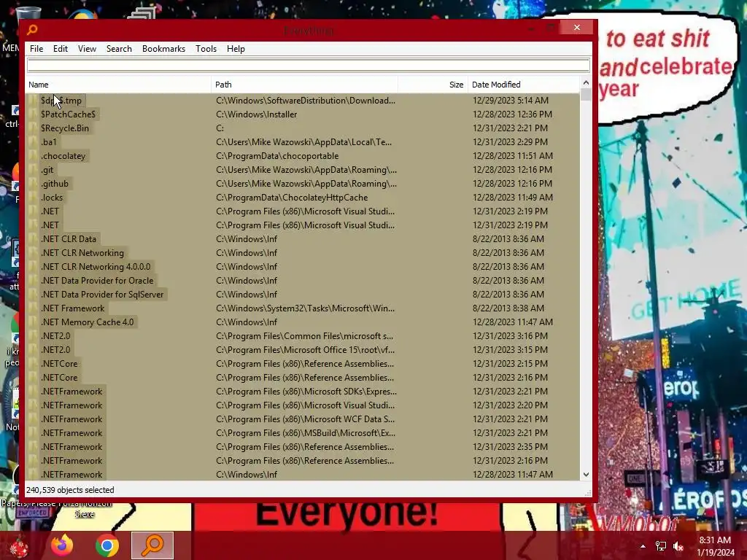Open the Bookmarks menu
The image size is (747, 560).
tap(163, 49)
